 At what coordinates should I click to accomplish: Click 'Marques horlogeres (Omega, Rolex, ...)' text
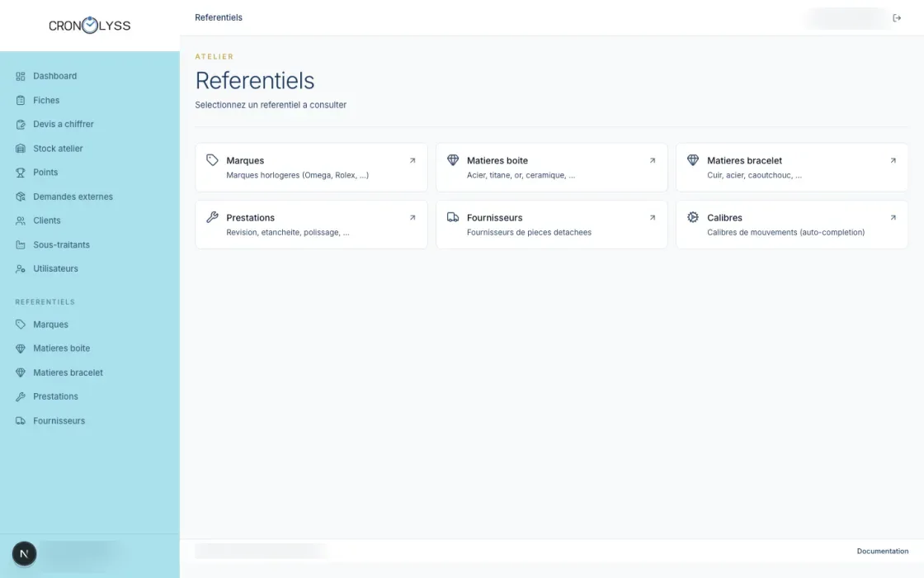coord(298,175)
